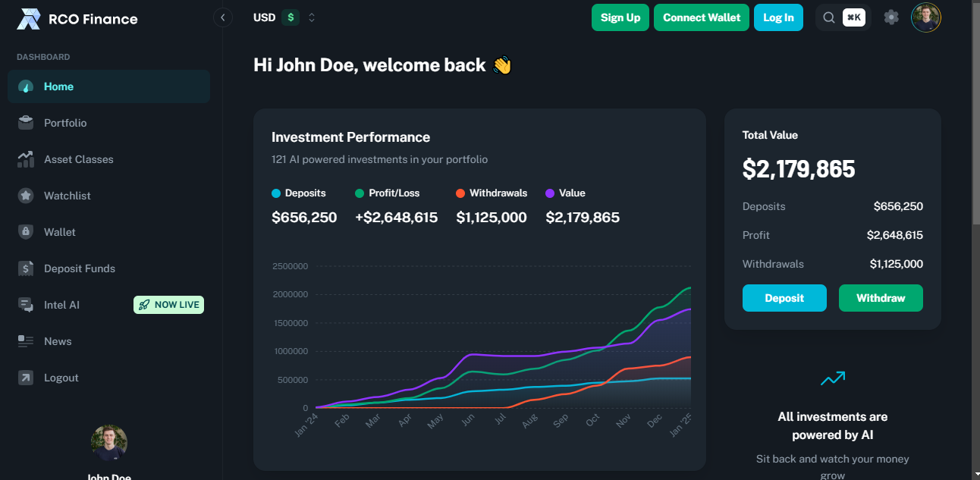Open the News section
Screen dimensions: 980x480
[x=57, y=340]
